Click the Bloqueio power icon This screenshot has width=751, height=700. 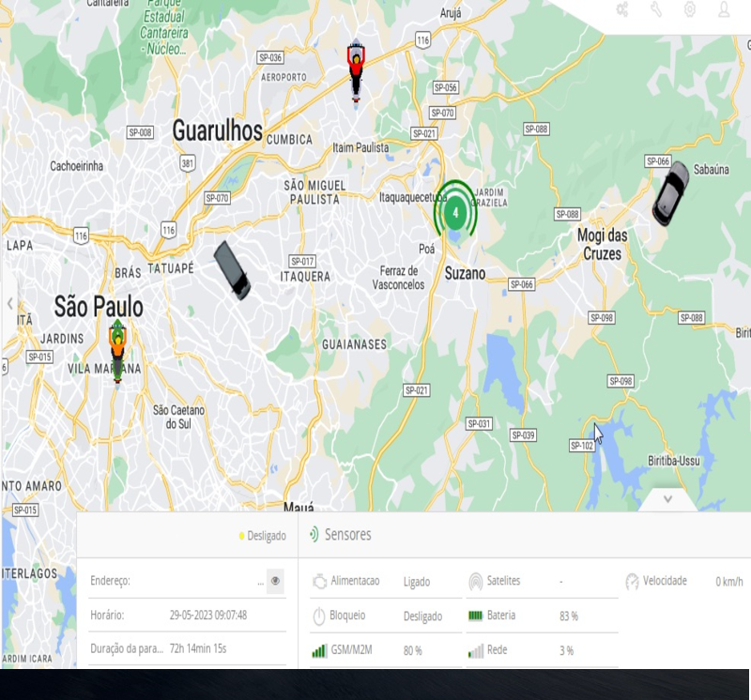click(x=319, y=616)
